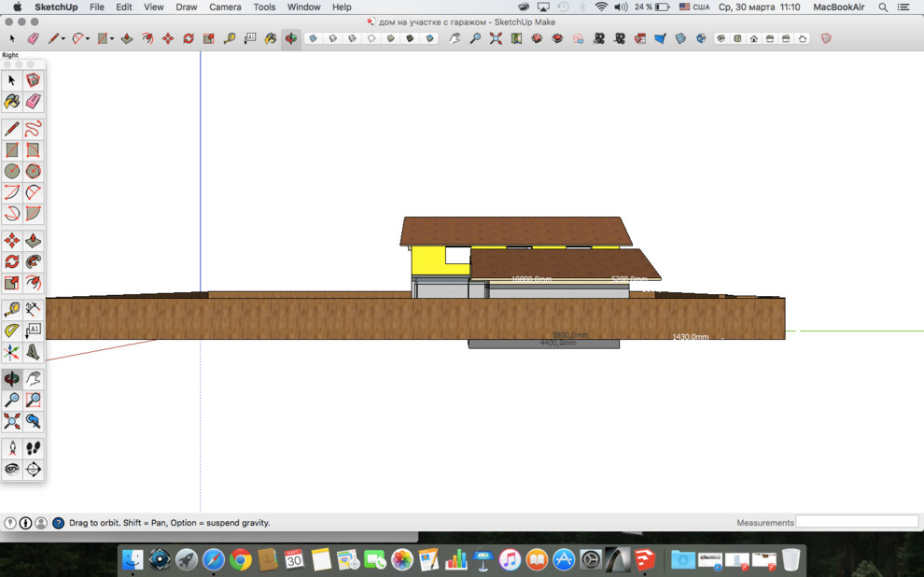
Task: Switch to Monochrome face style
Action: (x=430, y=39)
